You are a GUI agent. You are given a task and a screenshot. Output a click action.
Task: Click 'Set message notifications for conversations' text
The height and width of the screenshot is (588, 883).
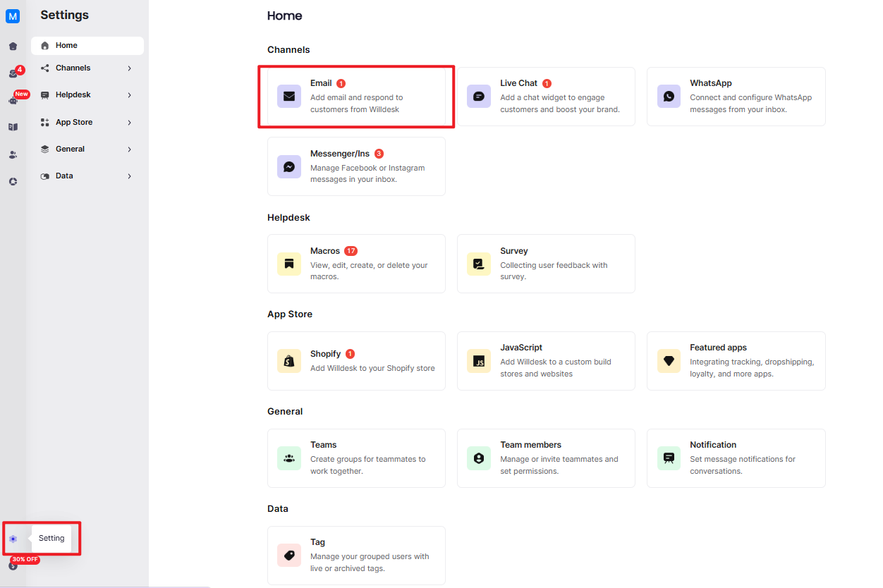click(743, 465)
